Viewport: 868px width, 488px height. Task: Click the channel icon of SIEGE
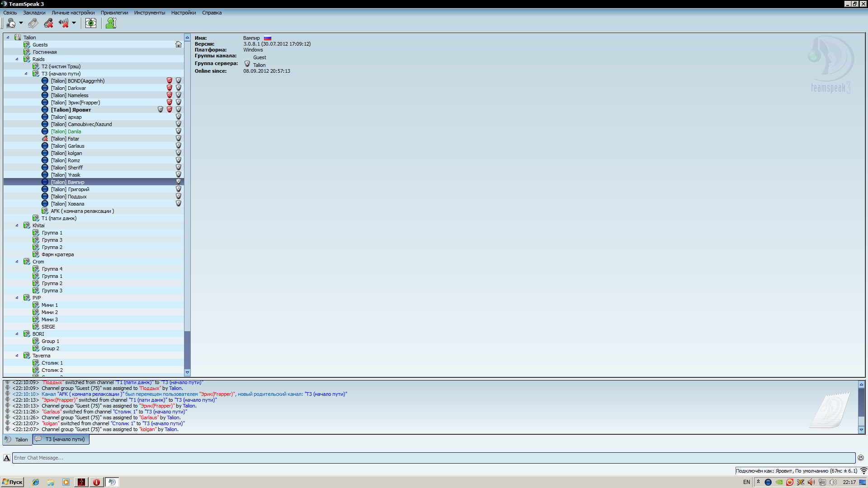point(36,327)
